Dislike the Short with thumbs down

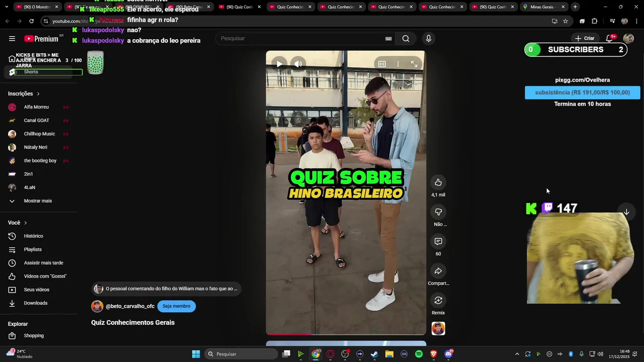[438, 212]
